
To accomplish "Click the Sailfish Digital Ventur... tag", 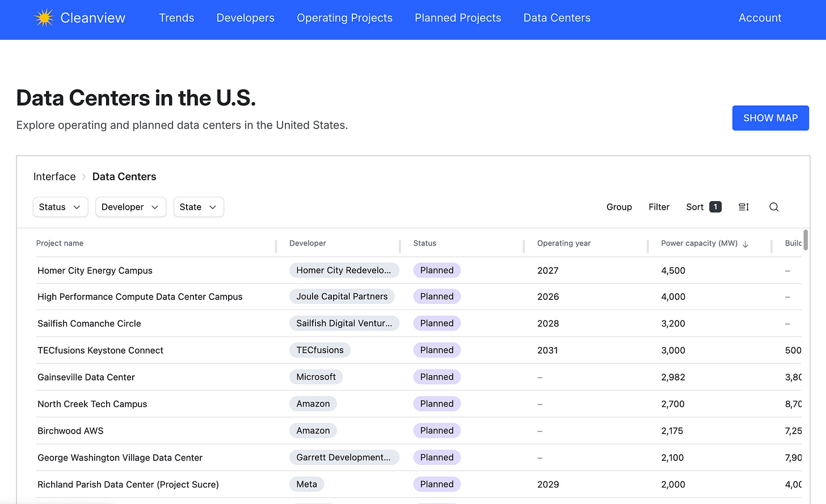I will point(344,323).
